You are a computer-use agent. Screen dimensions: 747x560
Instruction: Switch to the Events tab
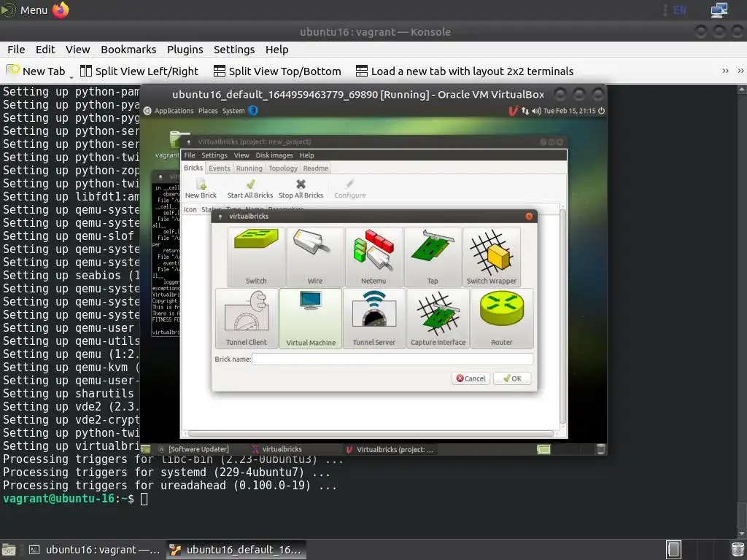219,168
